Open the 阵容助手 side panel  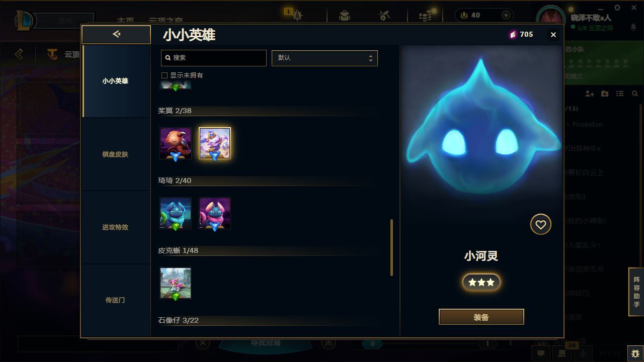(636, 292)
